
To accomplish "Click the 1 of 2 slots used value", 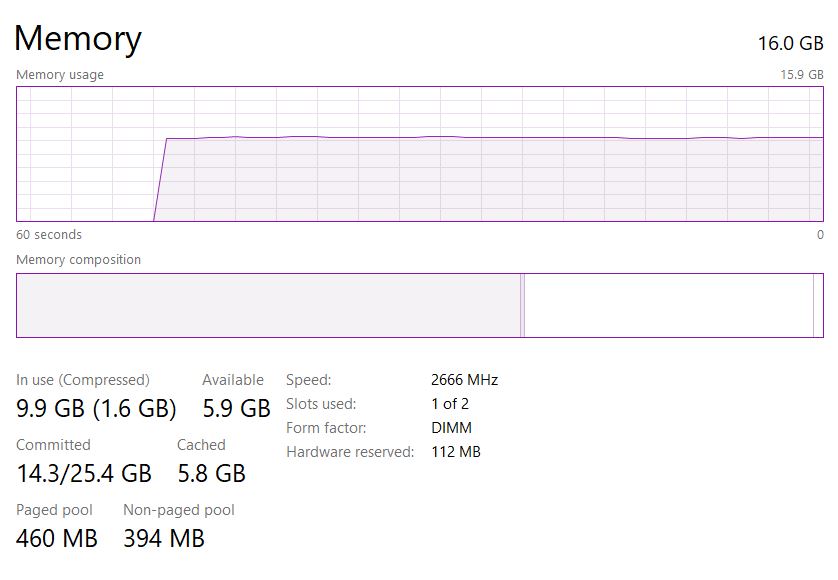I will (450, 404).
